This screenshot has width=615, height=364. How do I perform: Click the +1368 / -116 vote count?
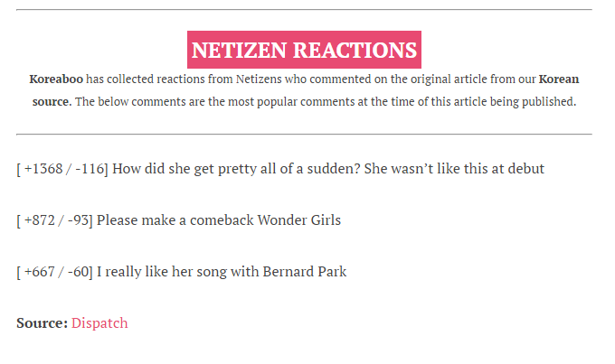(x=62, y=169)
